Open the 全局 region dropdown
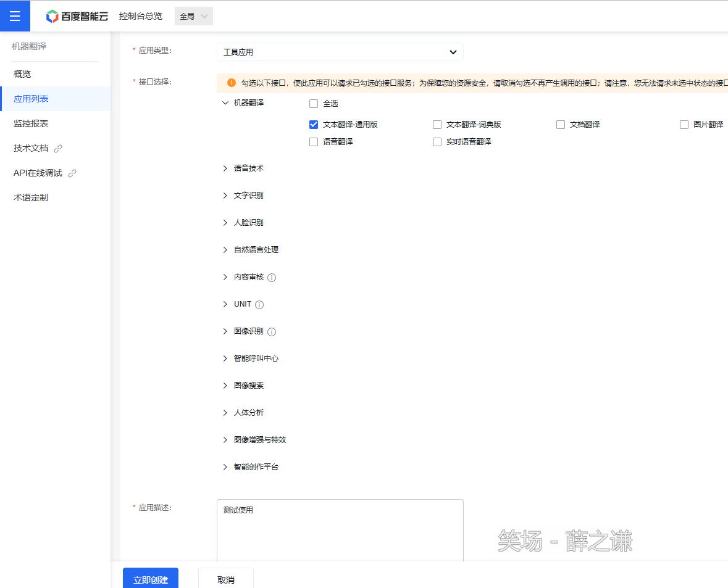This screenshot has height=588, width=728. pos(194,17)
